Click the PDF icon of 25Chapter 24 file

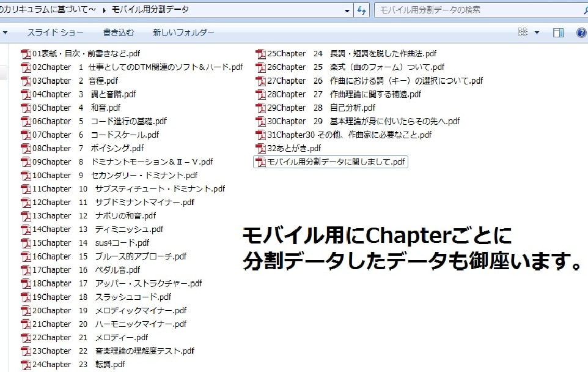pyautogui.click(x=260, y=54)
